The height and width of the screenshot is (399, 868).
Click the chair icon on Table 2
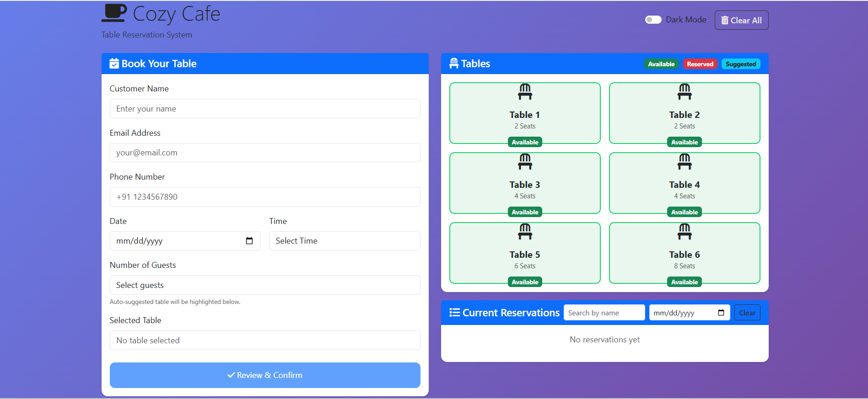click(684, 91)
